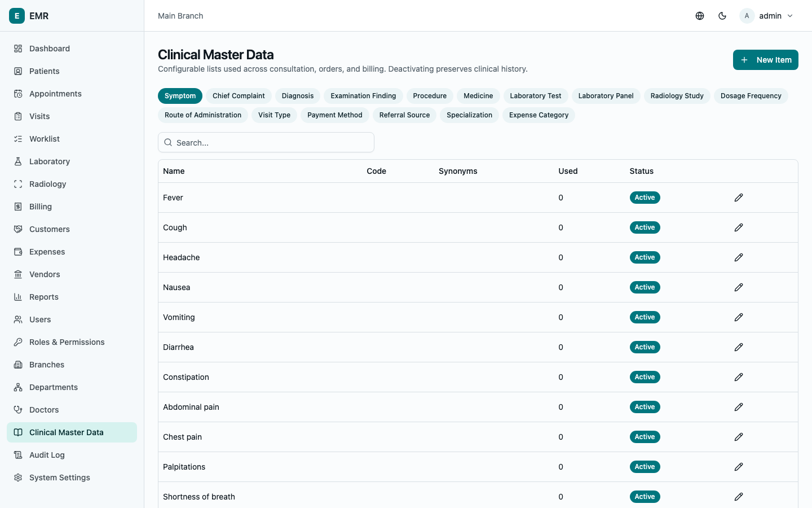This screenshot has height=508, width=812.
Task: Click the Patients icon in sidebar
Action: click(18, 71)
